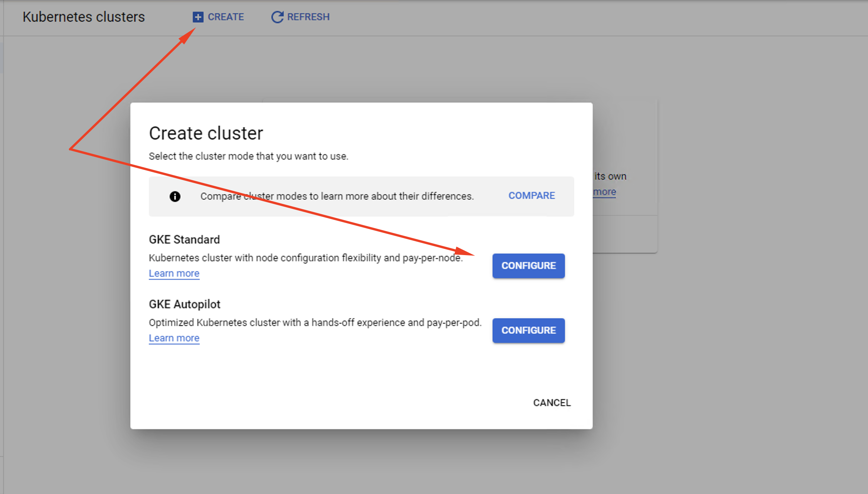Viewport: 868px width, 494px height.
Task: Cancel the Create cluster dialog
Action: tap(552, 403)
